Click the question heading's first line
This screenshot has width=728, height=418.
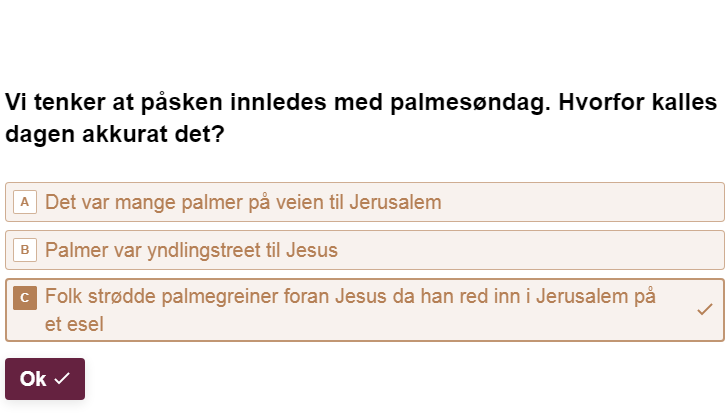click(361, 103)
